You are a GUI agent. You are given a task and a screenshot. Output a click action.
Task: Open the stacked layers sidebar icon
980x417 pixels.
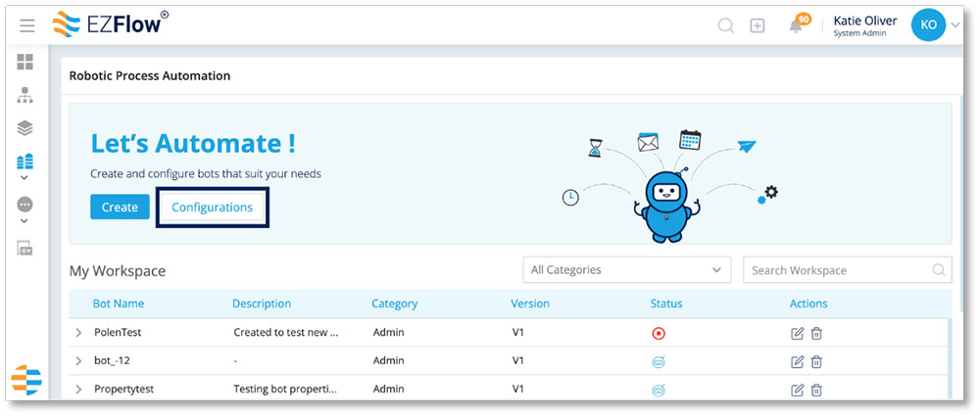click(x=24, y=128)
